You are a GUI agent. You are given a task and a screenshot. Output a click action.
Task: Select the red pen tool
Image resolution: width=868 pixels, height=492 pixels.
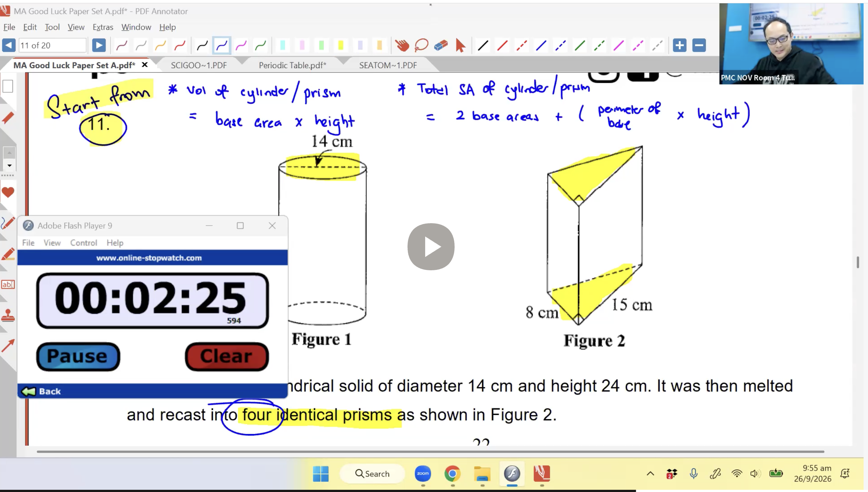click(x=179, y=46)
